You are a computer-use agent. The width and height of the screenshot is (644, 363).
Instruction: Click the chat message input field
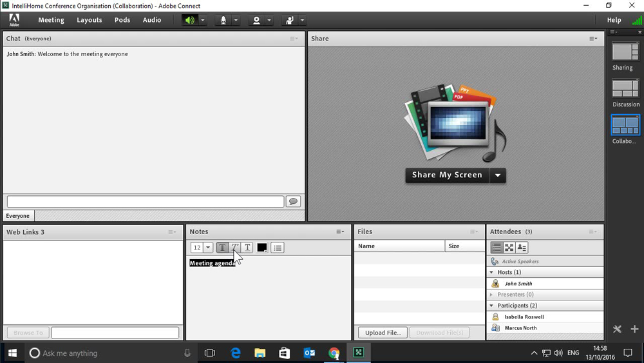coord(146,201)
